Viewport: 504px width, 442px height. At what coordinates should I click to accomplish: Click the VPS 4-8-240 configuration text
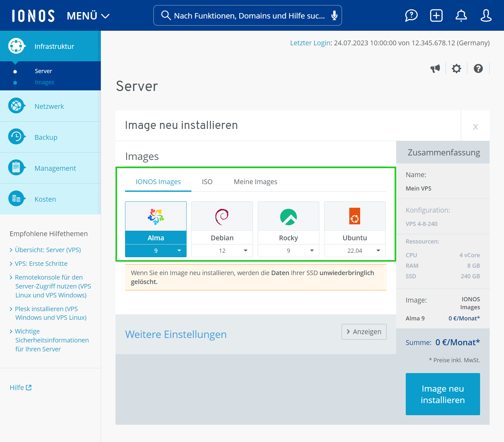click(x=421, y=224)
